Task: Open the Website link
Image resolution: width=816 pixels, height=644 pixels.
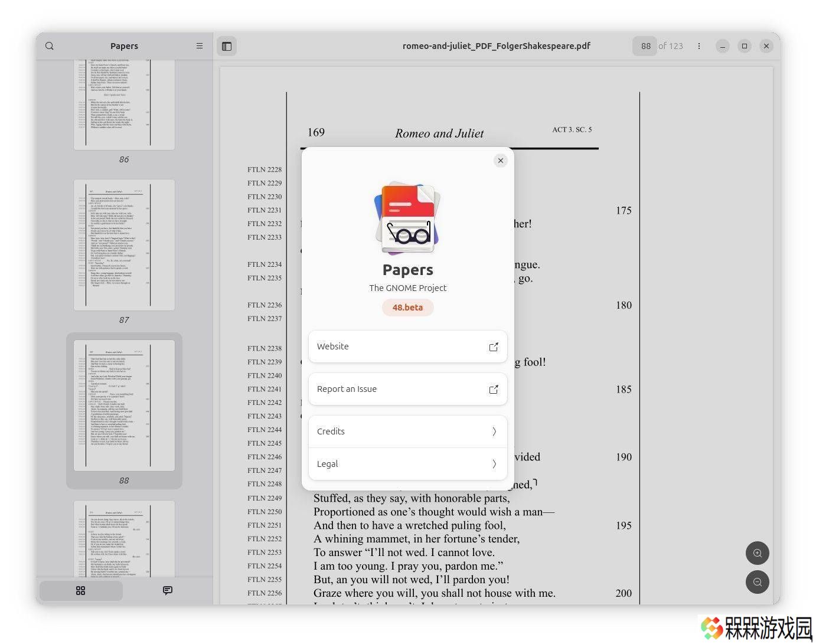Action: tap(408, 346)
